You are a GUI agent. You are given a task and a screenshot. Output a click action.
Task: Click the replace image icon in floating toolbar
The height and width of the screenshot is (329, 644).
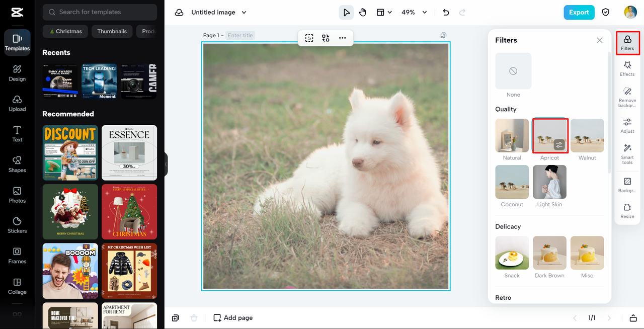tap(326, 38)
